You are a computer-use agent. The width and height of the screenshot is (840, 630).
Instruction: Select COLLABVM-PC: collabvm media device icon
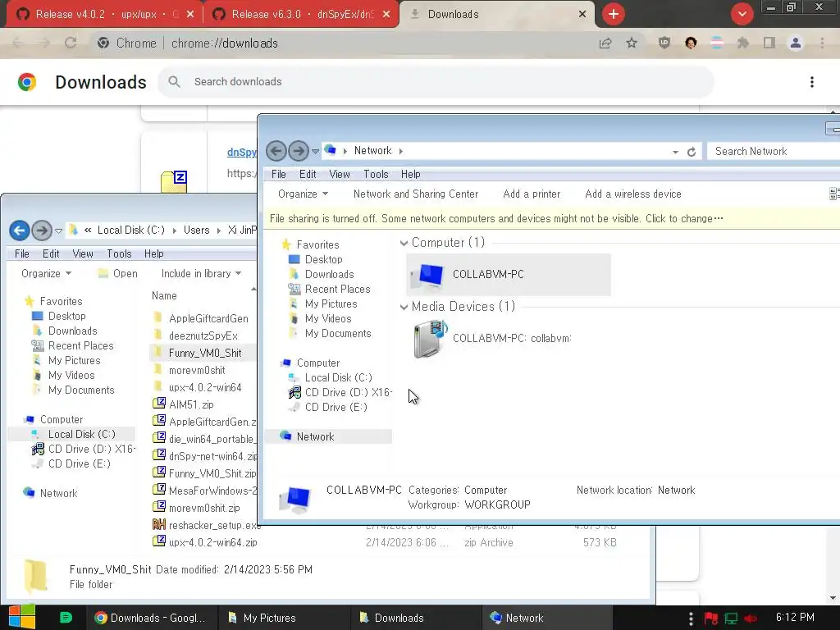pos(492,339)
